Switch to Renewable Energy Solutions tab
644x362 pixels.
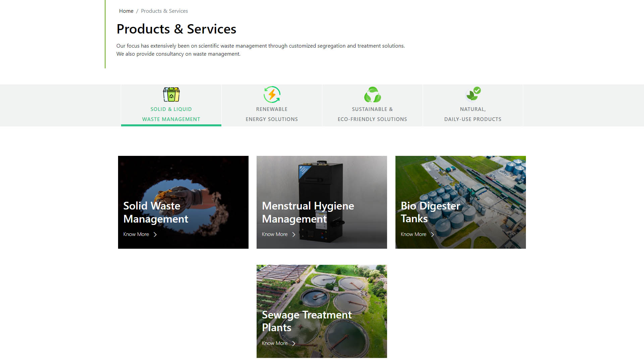coord(272,106)
